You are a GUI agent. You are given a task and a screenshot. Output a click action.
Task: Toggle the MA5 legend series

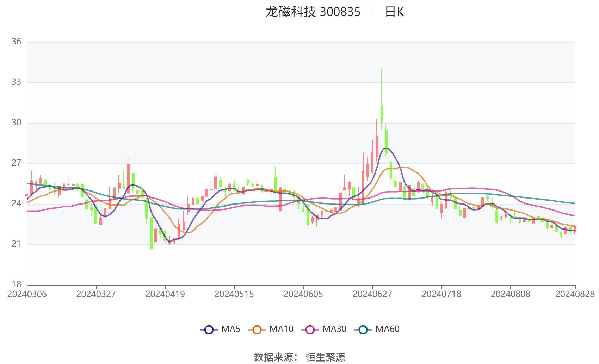(220, 330)
